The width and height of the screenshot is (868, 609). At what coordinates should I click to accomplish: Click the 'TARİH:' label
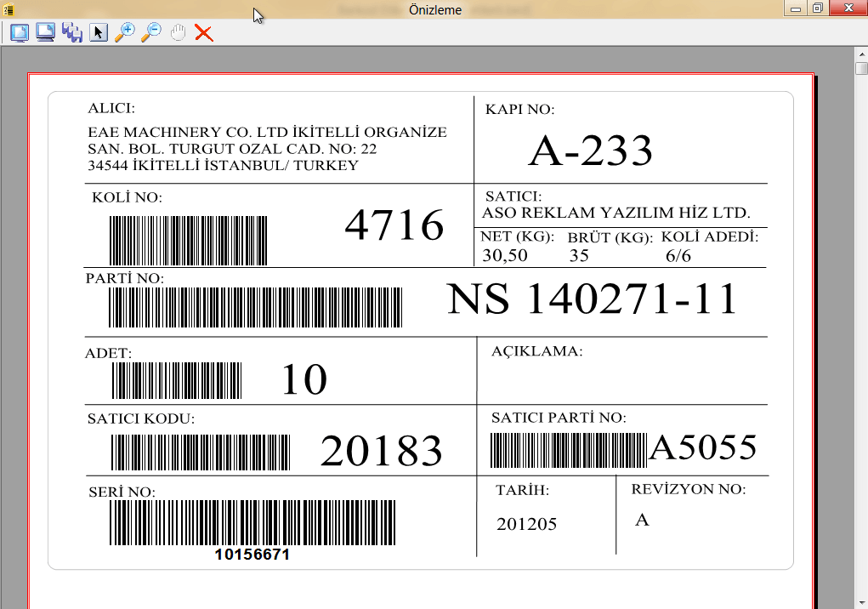[522, 490]
